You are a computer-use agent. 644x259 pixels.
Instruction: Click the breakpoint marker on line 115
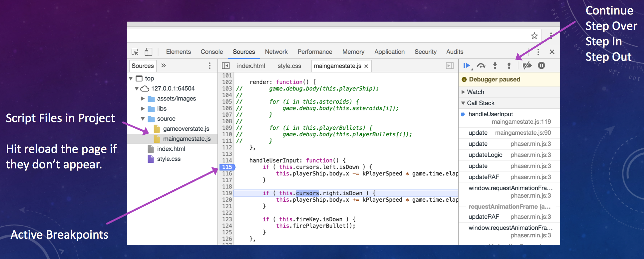(227, 167)
